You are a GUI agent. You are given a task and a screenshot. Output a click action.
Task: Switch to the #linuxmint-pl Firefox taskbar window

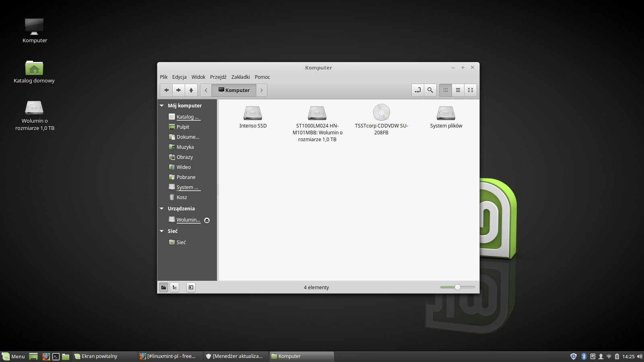[x=170, y=356]
